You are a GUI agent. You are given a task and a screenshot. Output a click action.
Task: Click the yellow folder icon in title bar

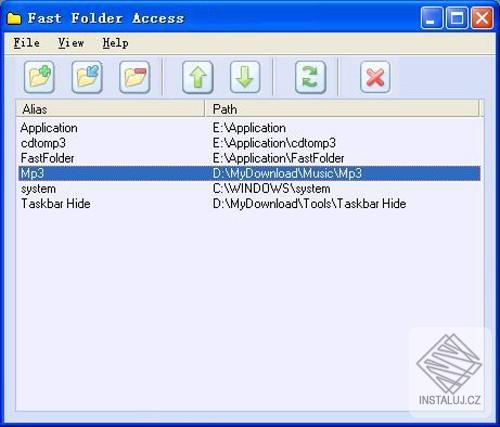click(x=14, y=18)
